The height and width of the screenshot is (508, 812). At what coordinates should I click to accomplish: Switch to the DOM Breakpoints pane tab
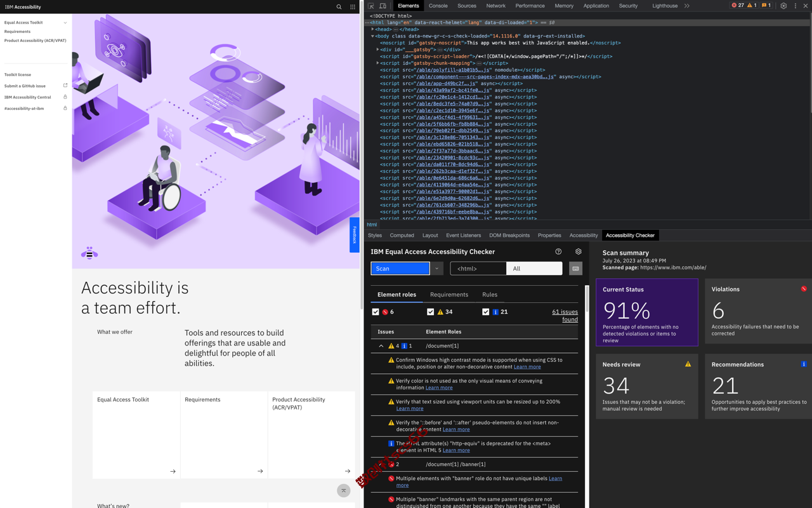509,236
